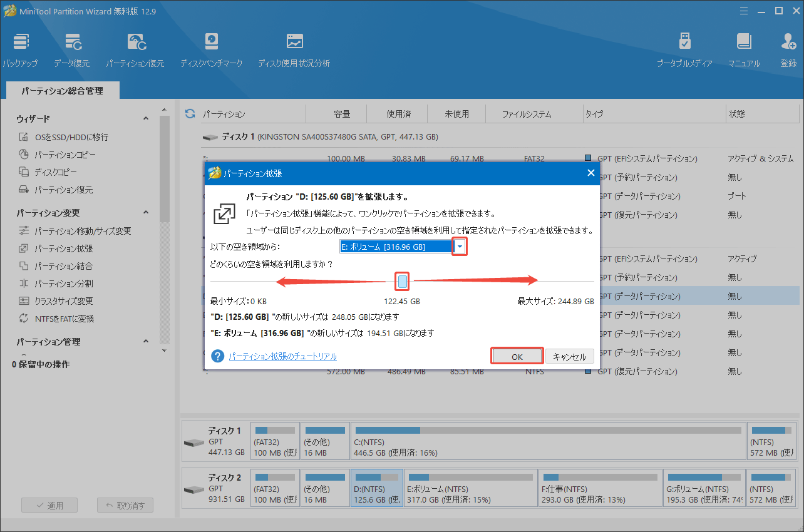This screenshot has height=532, width=804.
Task: Select E:ボリューム(NTFS) 317.0 GB block
Action: 471,488
